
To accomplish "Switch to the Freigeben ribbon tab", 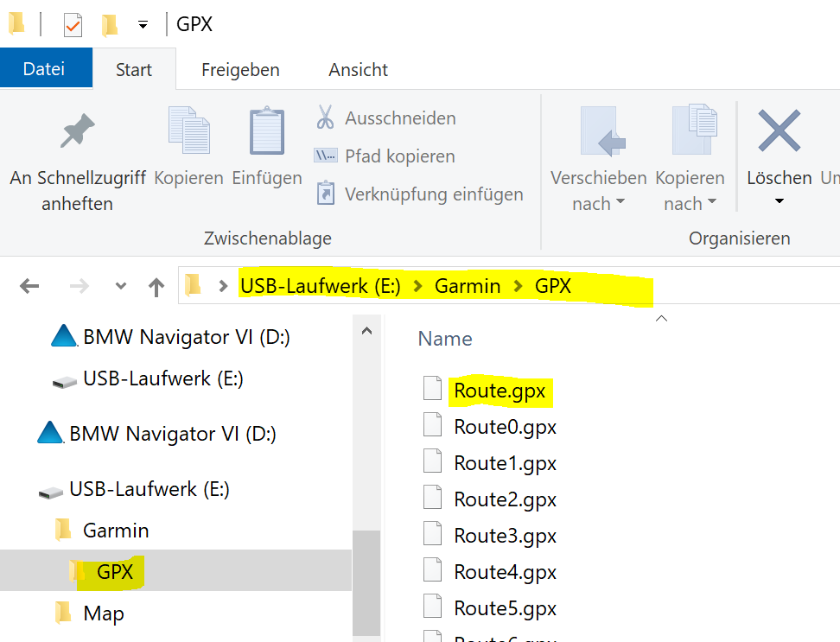I will coord(240,70).
